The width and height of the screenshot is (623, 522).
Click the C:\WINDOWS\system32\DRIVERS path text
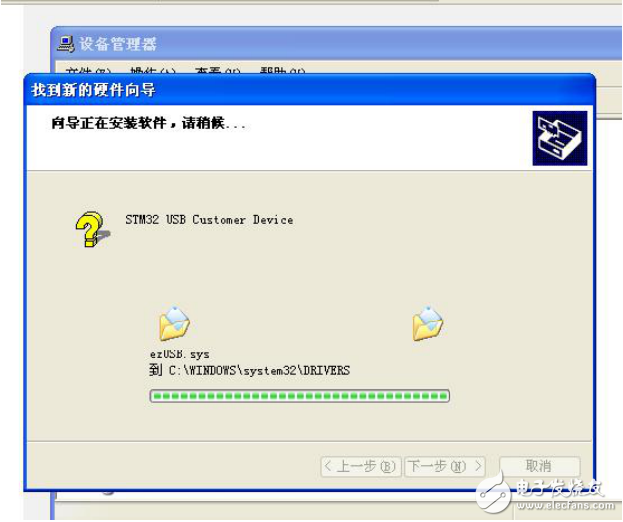pyautogui.click(x=259, y=371)
